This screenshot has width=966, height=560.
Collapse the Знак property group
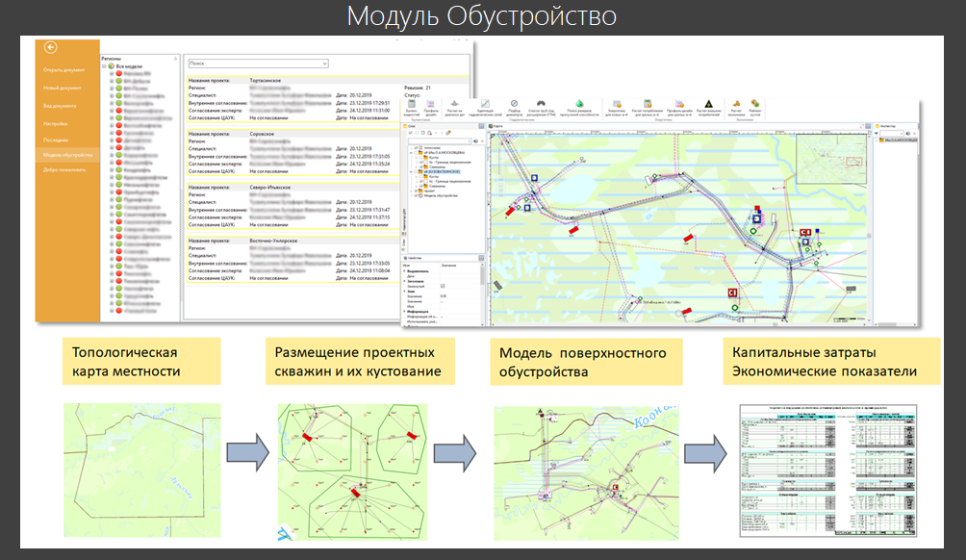click(x=404, y=291)
